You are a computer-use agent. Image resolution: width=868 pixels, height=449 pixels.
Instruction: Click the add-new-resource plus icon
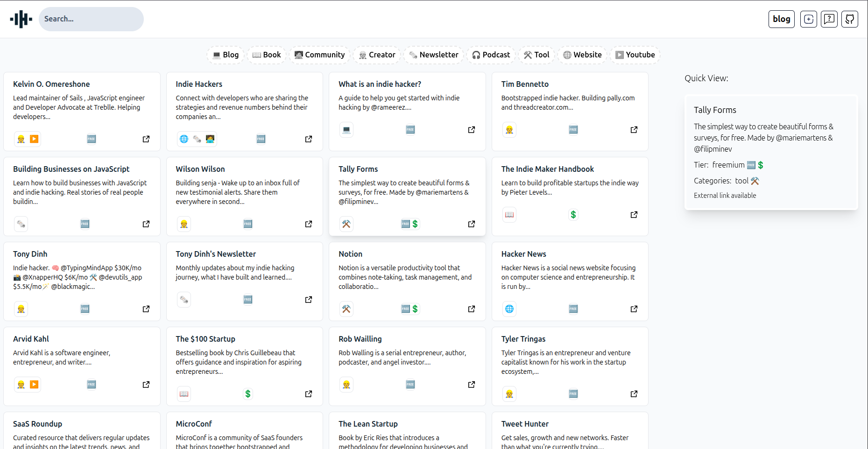point(808,19)
